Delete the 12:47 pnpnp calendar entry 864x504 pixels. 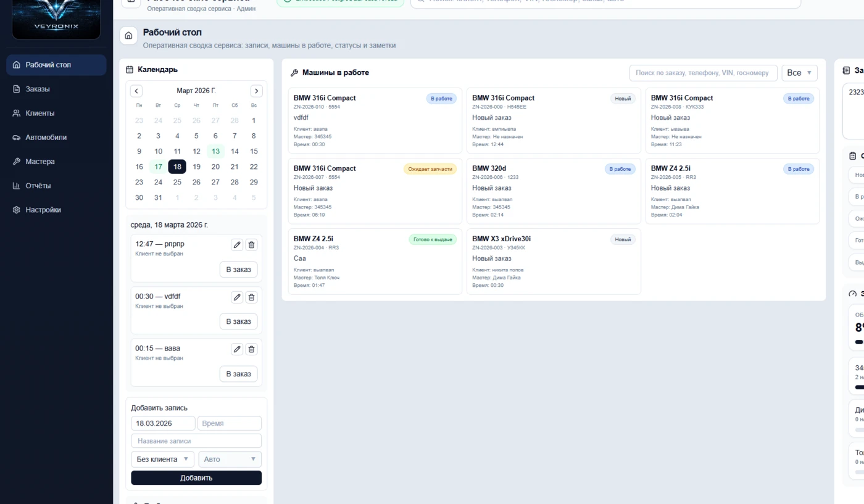click(x=251, y=245)
